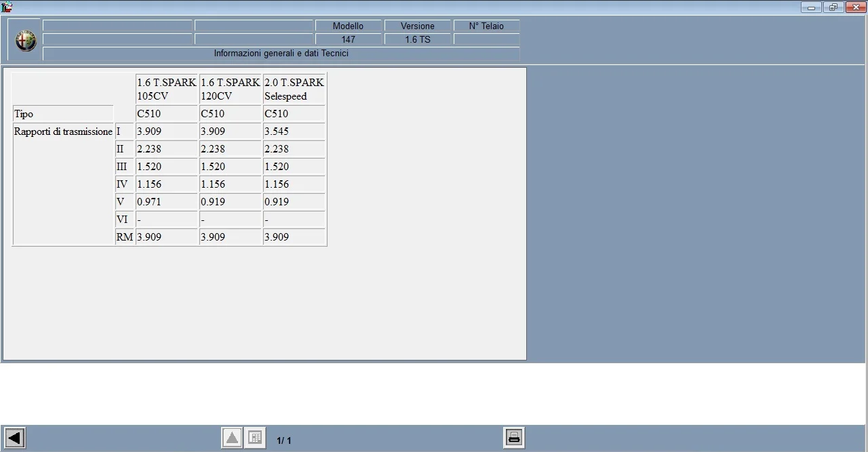Select the version value 1.6 TS
868x452 pixels.
click(418, 39)
